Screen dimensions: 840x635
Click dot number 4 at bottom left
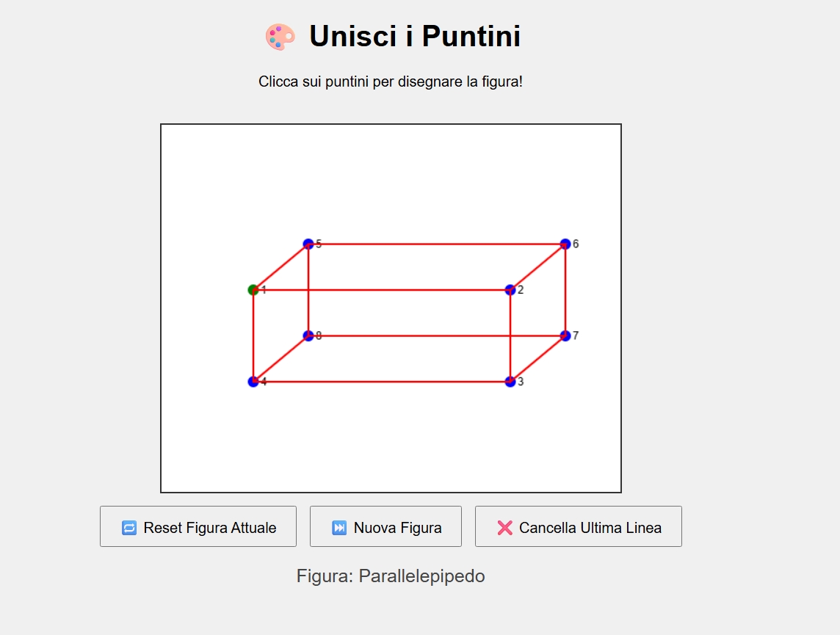point(253,382)
